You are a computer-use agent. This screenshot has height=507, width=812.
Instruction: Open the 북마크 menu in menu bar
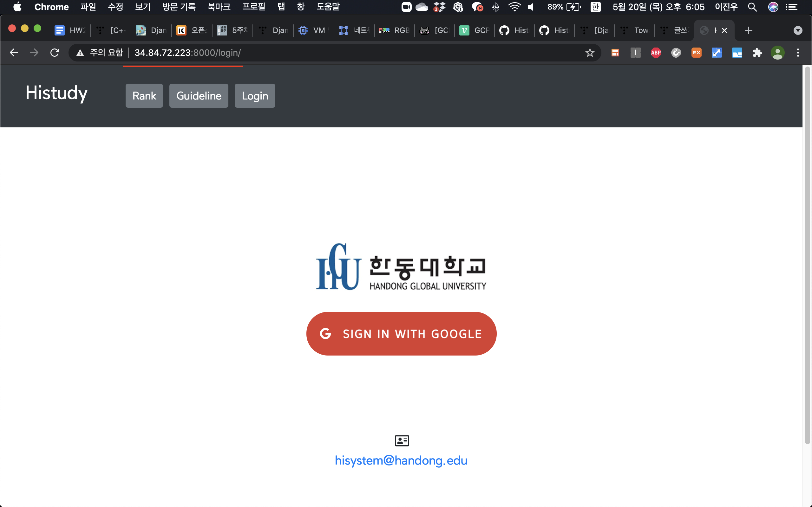(x=219, y=7)
